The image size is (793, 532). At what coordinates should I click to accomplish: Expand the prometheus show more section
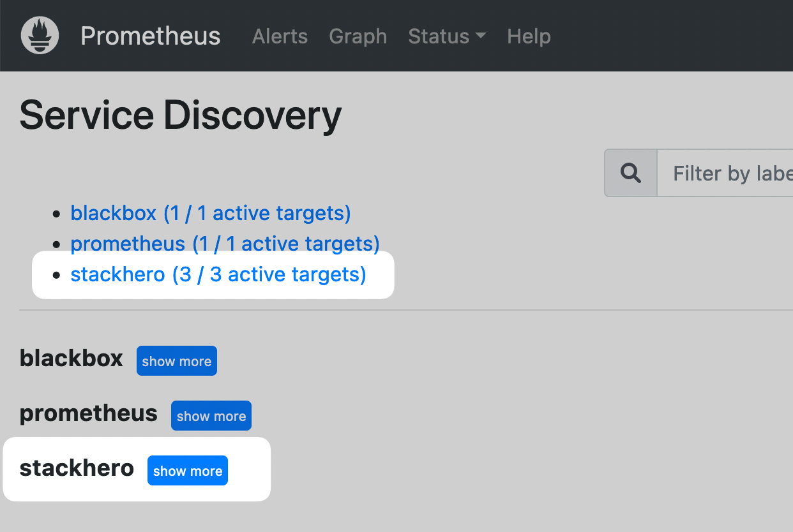pyautogui.click(x=211, y=415)
